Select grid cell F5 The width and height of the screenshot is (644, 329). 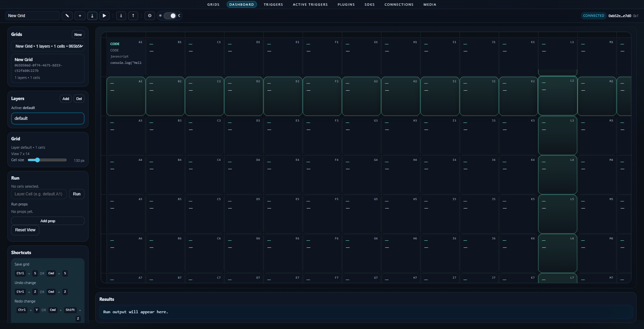tap(322, 214)
